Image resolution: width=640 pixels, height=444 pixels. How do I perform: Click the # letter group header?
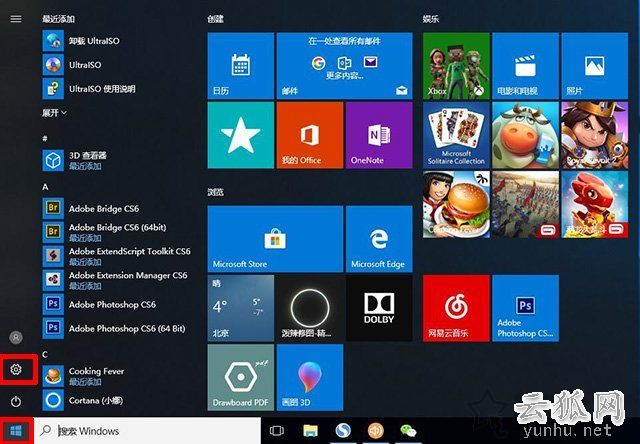(45, 138)
